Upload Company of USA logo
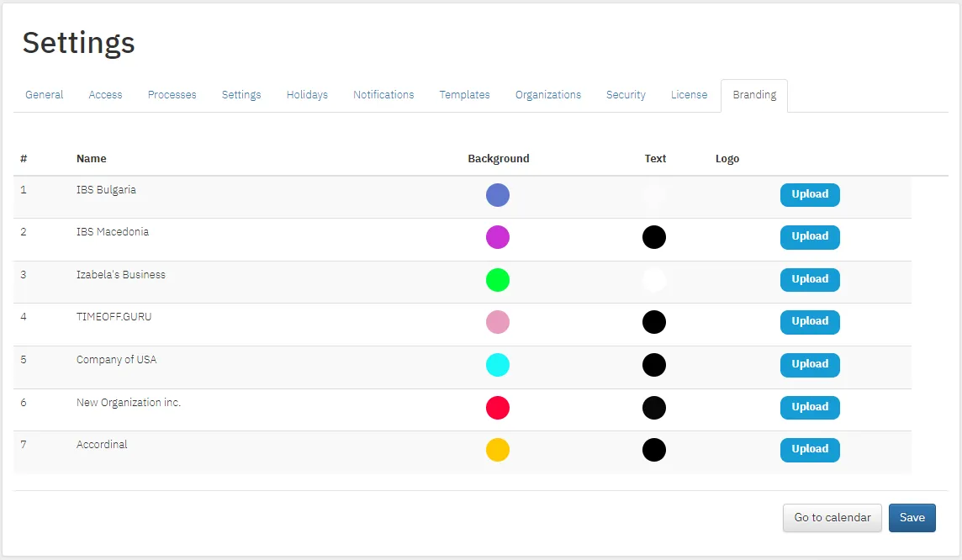The image size is (962, 560). 810,365
